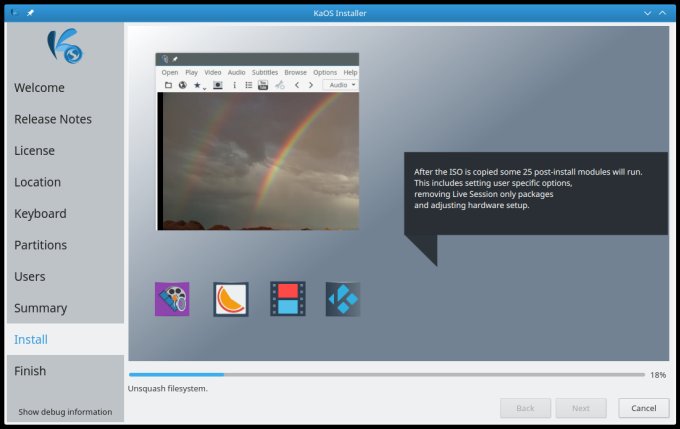Open the Subtitles menu in the media player
This screenshot has height=429, width=680.
265,72
